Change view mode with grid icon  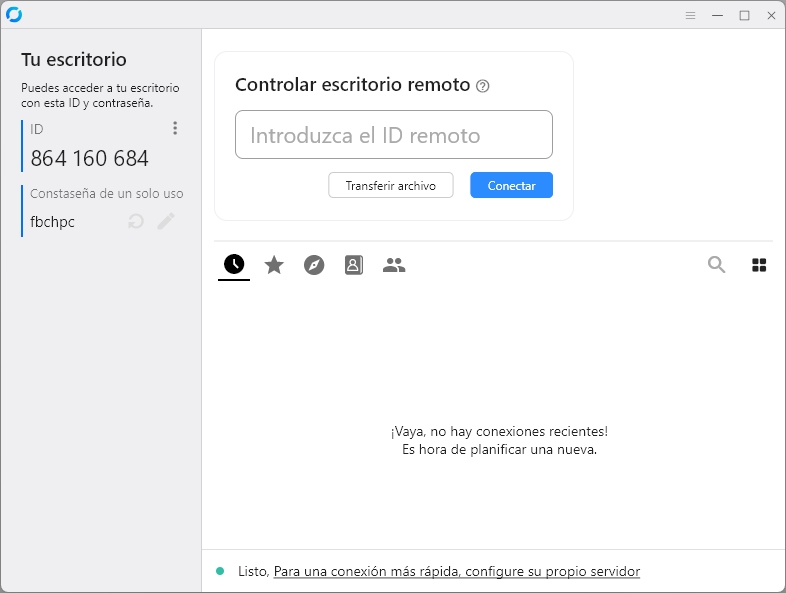(x=759, y=265)
